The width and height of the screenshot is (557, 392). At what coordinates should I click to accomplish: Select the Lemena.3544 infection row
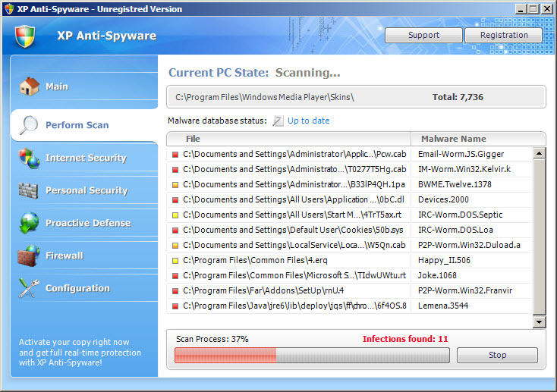point(349,306)
